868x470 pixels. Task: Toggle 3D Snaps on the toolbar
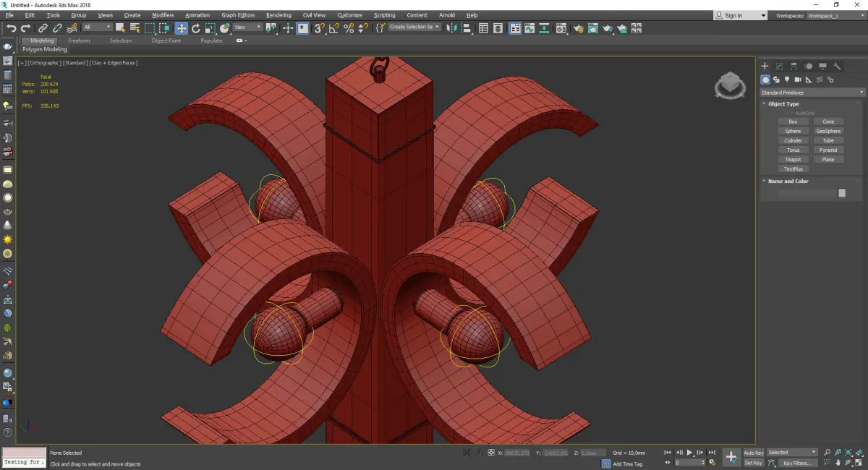(319, 28)
